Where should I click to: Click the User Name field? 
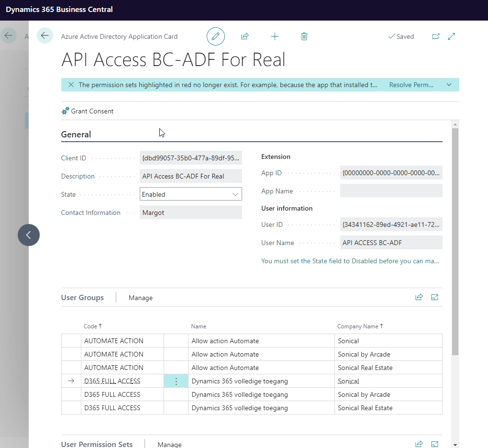[x=391, y=243]
